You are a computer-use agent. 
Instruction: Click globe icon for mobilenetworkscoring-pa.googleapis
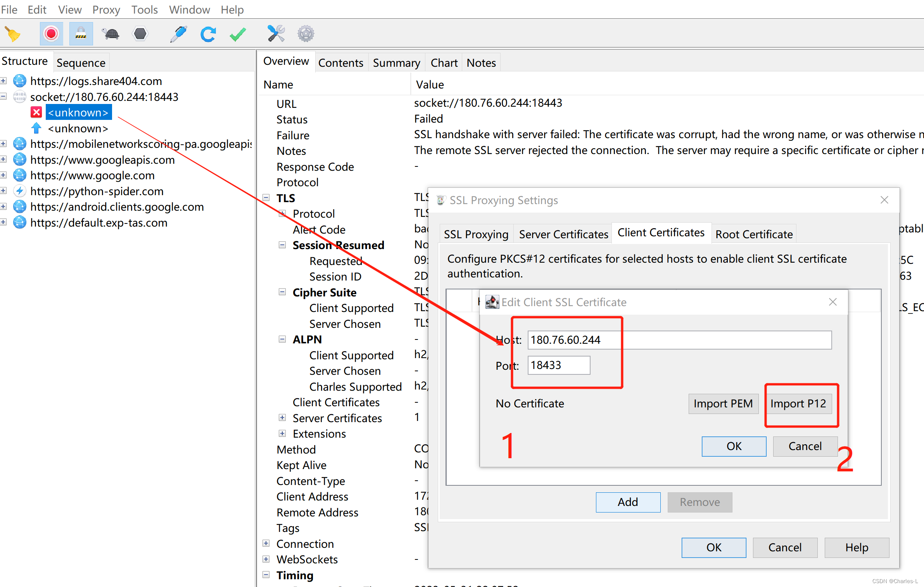tap(20, 144)
